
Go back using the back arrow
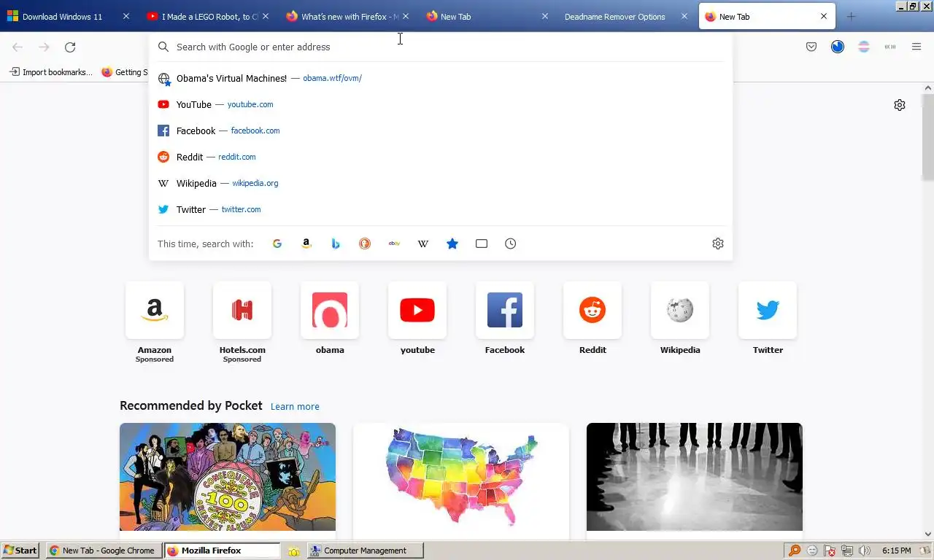coord(18,47)
